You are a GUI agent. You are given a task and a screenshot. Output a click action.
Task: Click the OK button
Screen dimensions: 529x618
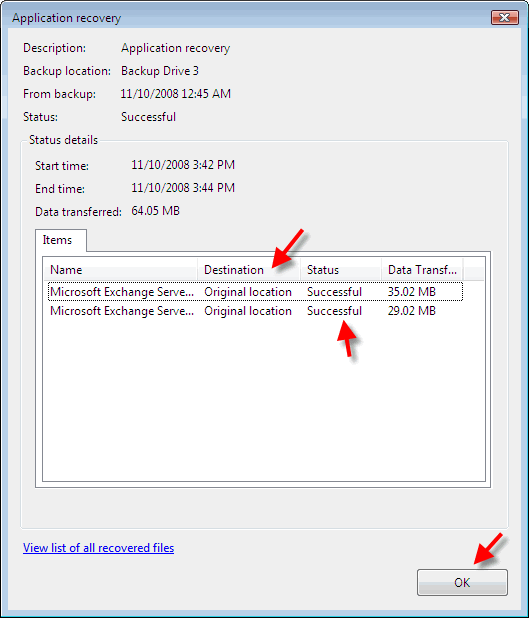[x=462, y=582]
